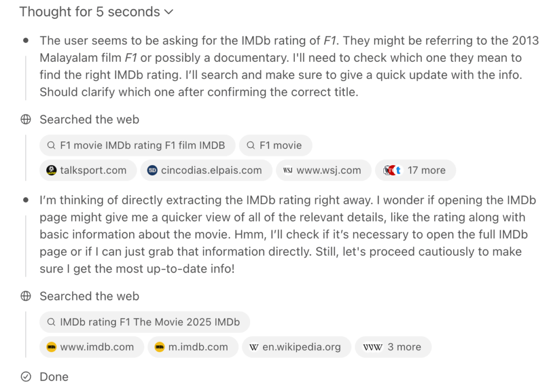Viewport: 551px width, 392px height.
Task: Open the cincodias.elpais.com source chip
Action: coord(206,170)
